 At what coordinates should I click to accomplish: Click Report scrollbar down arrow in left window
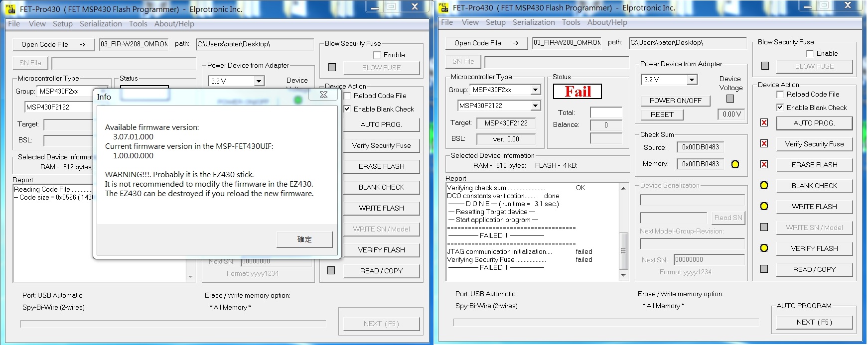point(190,277)
